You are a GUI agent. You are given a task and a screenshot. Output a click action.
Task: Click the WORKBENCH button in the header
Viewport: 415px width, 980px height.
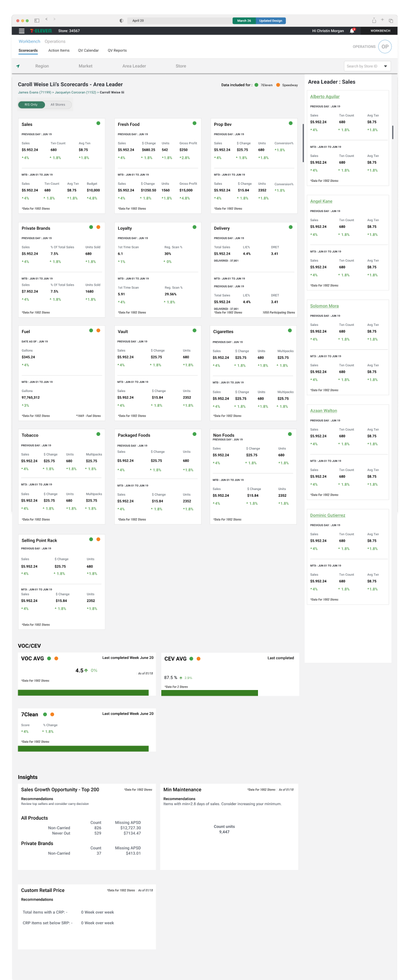click(x=381, y=31)
